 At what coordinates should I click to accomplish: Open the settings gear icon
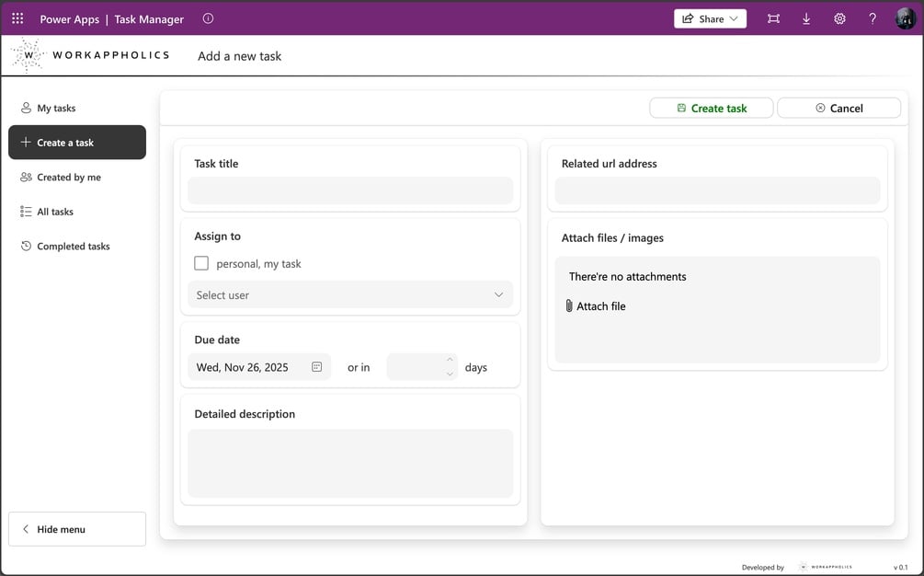(x=839, y=18)
